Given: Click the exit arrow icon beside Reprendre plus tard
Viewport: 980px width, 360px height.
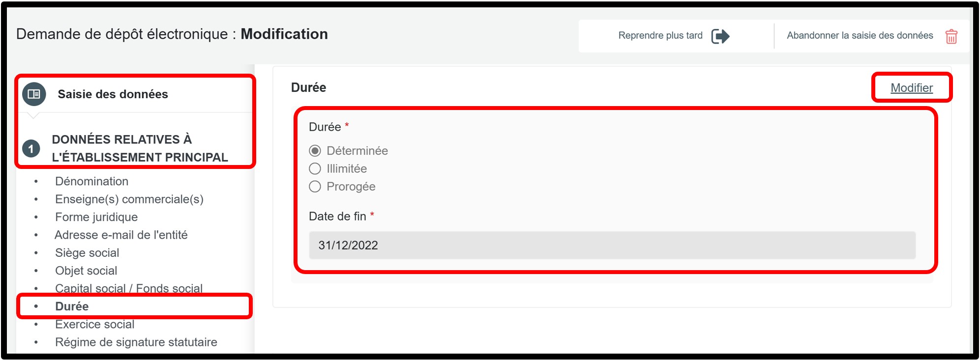Looking at the screenshot, I should point(720,36).
